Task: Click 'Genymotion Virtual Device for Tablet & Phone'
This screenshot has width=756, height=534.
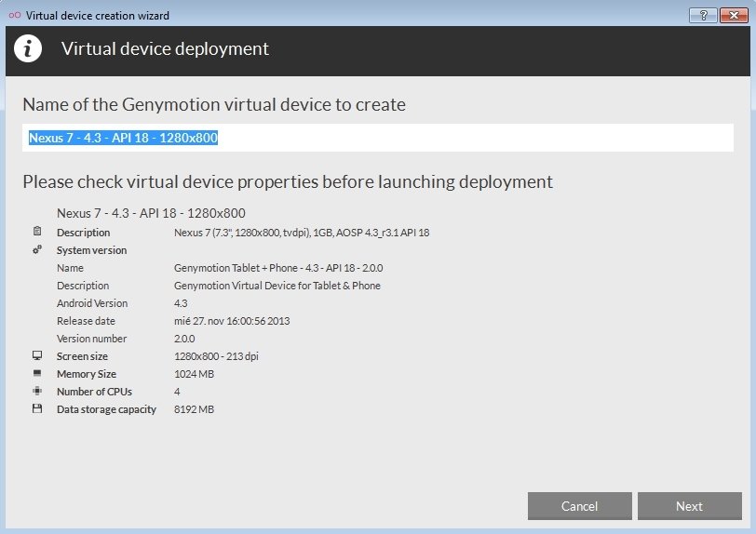Action: tap(277, 286)
